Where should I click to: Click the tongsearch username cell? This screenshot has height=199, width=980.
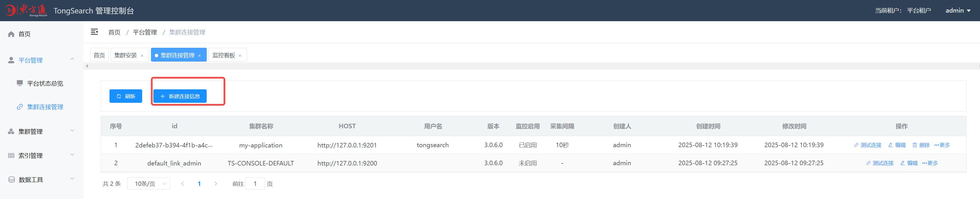[x=433, y=145]
